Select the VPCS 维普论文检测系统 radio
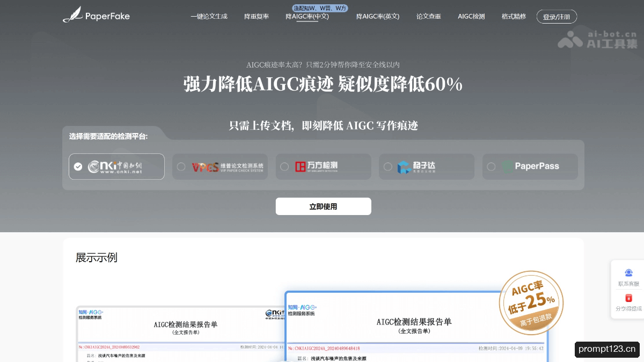 (181, 167)
